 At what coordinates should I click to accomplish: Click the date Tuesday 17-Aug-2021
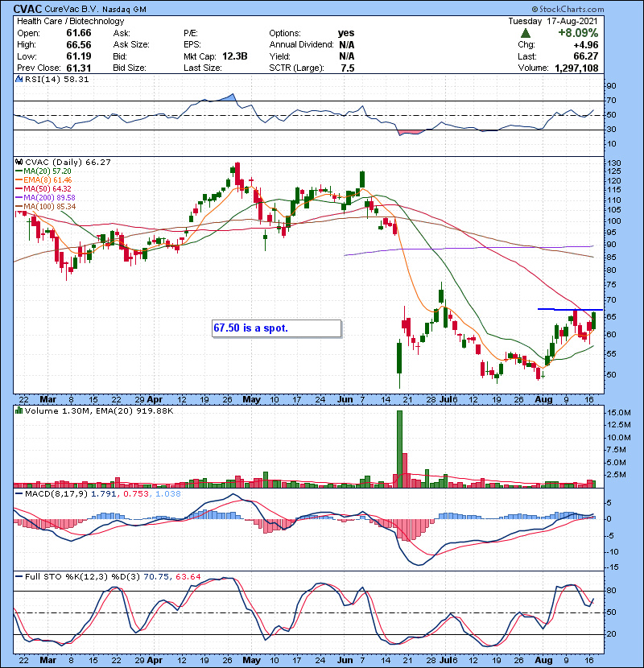[x=553, y=21]
